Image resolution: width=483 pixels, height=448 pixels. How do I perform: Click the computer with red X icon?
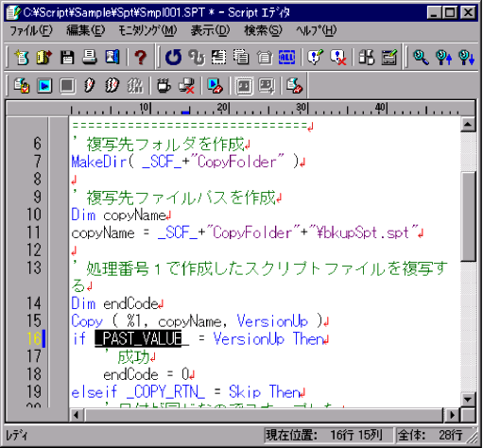tap(186, 86)
